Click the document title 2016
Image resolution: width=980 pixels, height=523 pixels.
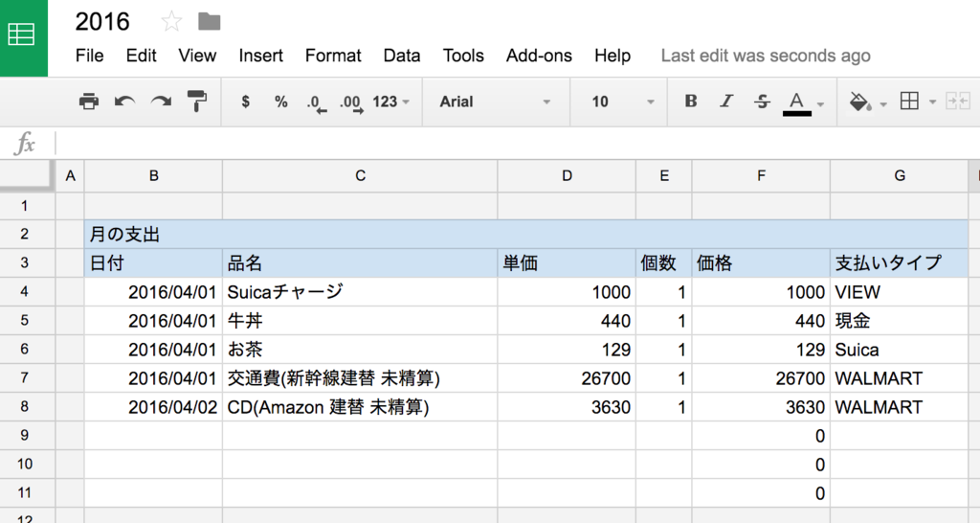(102, 22)
